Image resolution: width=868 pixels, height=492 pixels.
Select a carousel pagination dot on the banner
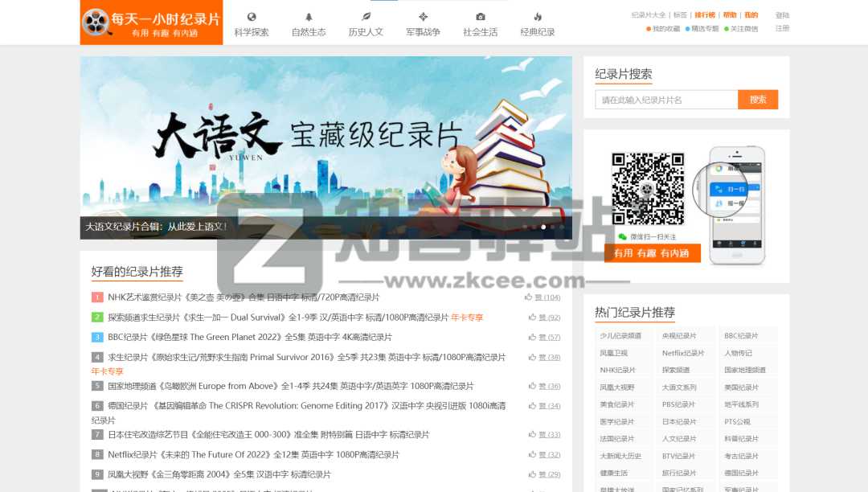(543, 227)
